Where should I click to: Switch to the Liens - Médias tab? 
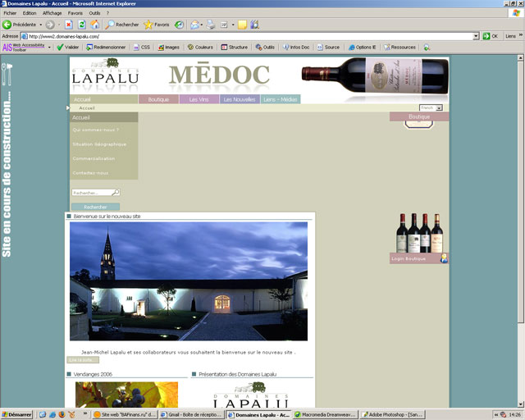click(281, 99)
